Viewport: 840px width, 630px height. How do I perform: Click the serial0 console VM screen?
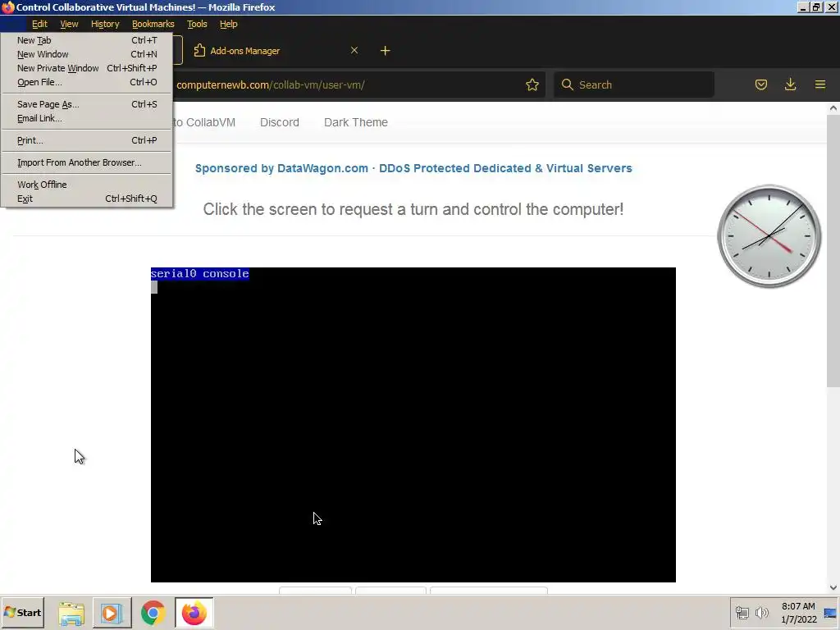[413, 424]
